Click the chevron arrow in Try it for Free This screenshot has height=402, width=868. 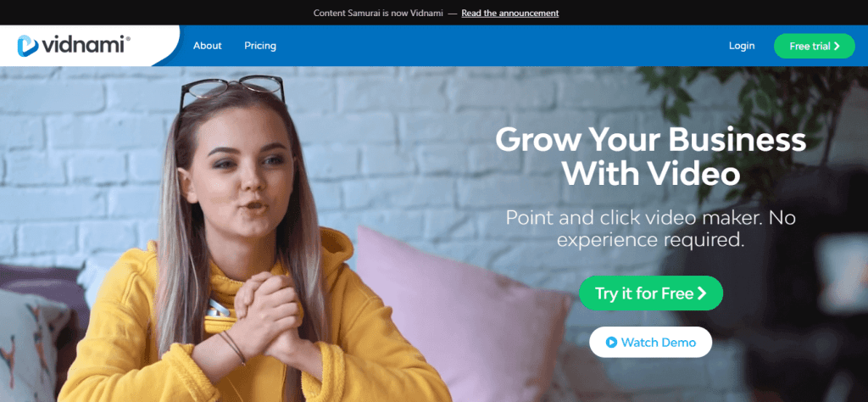702,293
